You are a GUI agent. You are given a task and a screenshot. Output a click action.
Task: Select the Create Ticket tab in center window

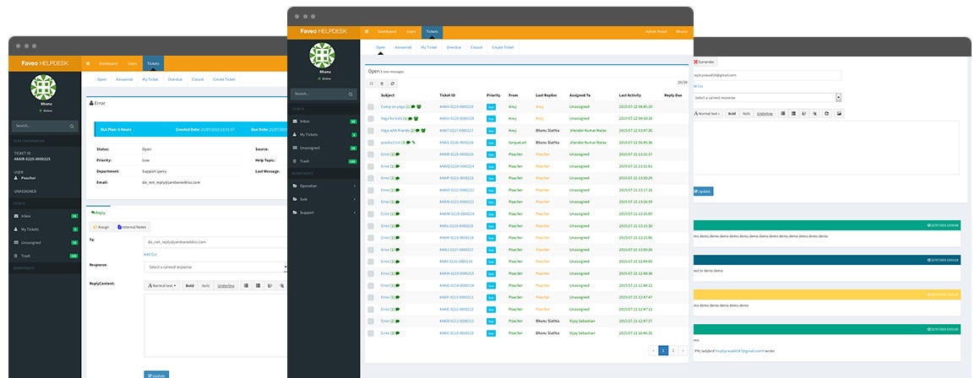pos(503,47)
